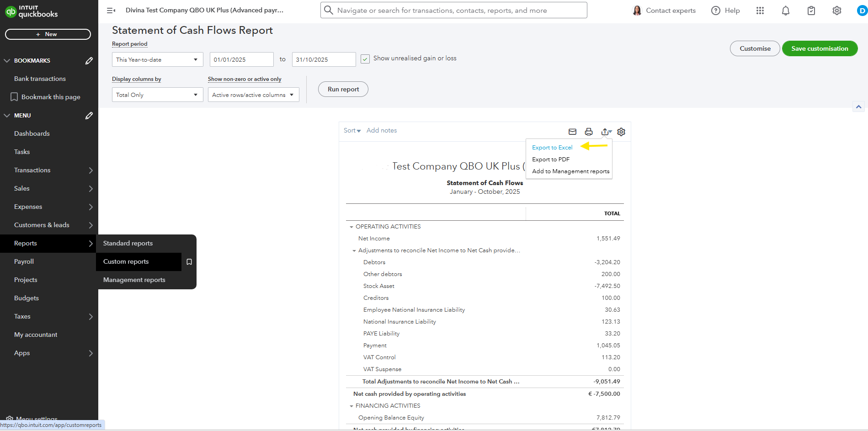Open the This Year-to-date period dropdown
The image size is (868, 431).
tap(157, 59)
